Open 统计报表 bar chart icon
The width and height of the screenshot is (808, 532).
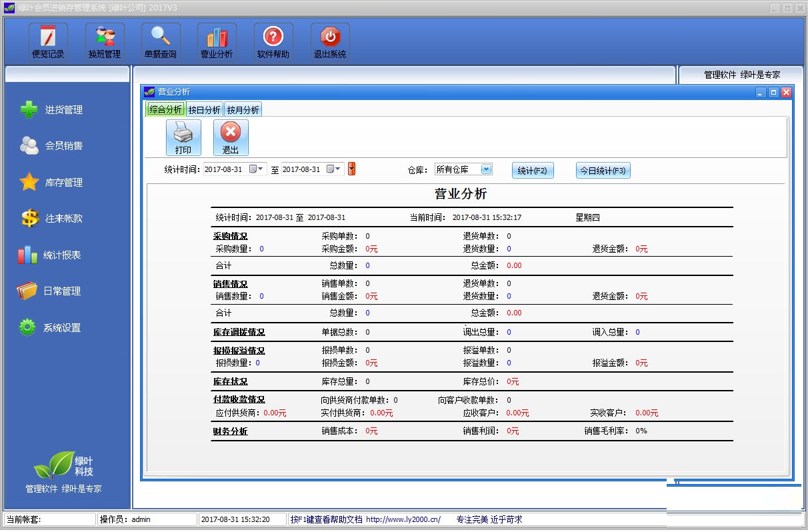click(x=27, y=255)
